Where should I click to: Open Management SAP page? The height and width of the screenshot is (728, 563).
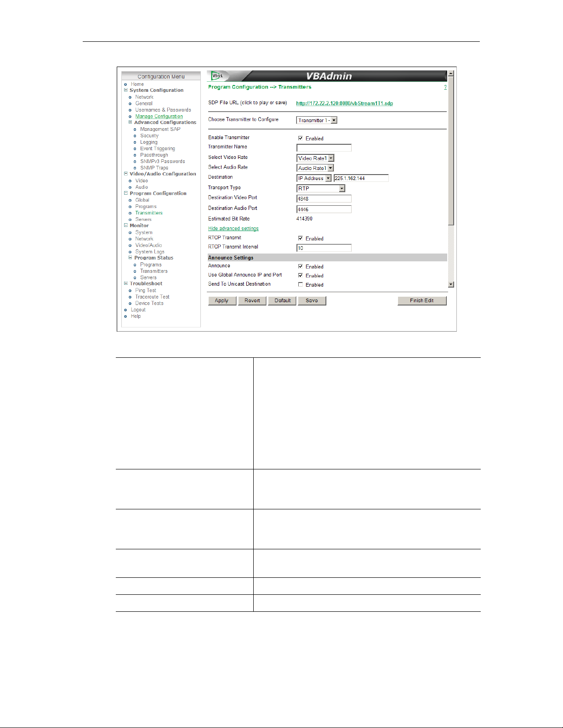160,129
